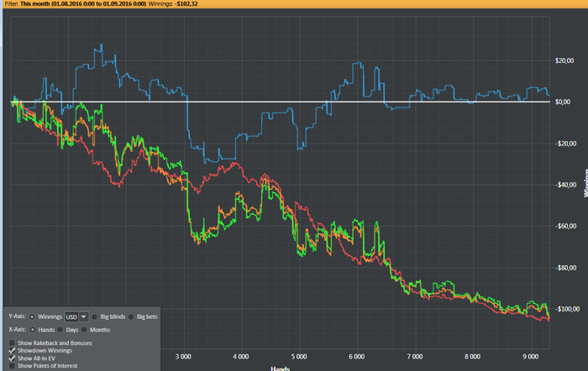Screen dimensions: 588x371
Task: Click the -$80,00 axis label
Action: [x=564, y=268]
